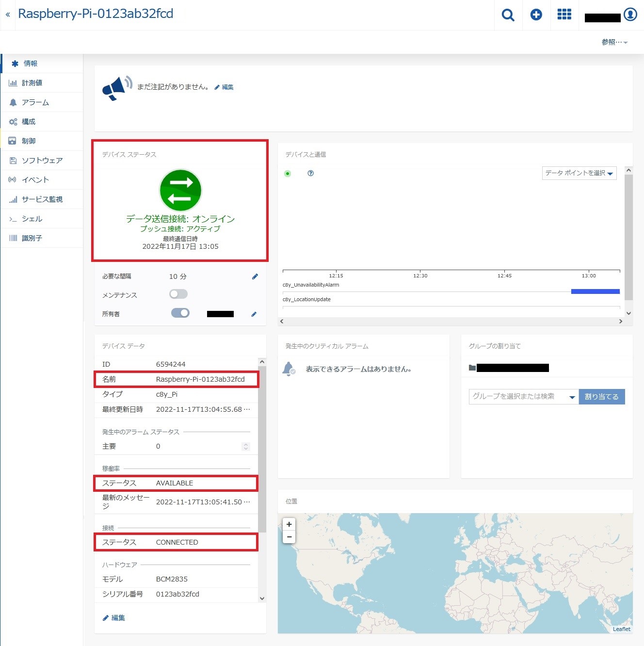Open the グループを選択または検索 dropdown arrow
The height and width of the screenshot is (646, 644).
[x=572, y=397]
